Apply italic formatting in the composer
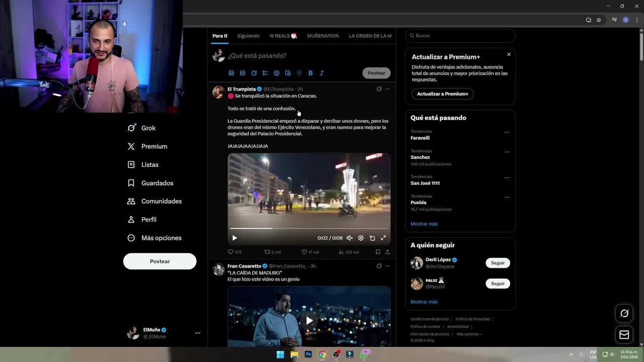This screenshot has height=362, width=644. (322, 73)
